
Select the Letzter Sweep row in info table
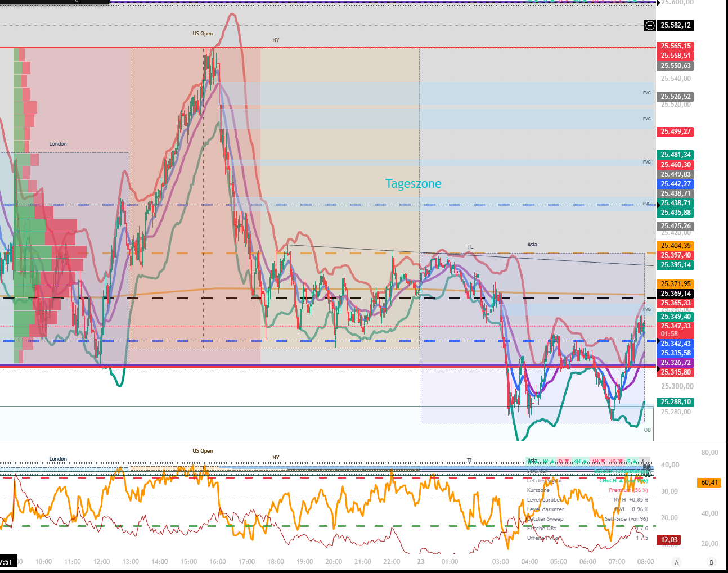point(588,519)
